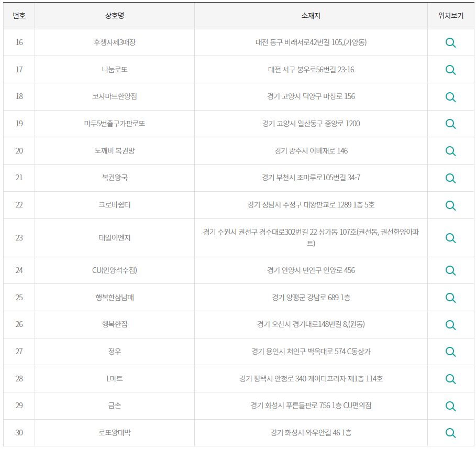Select store name 로또왕대박
The height and width of the screenshot is (449, 476).
tap(115, 433)
